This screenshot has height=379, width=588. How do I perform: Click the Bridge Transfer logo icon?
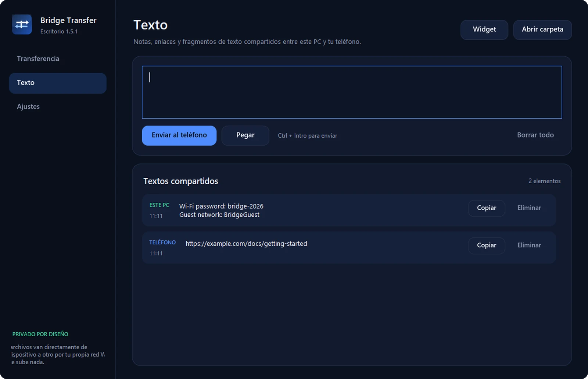pyautogui.click(x=22, y=25)
